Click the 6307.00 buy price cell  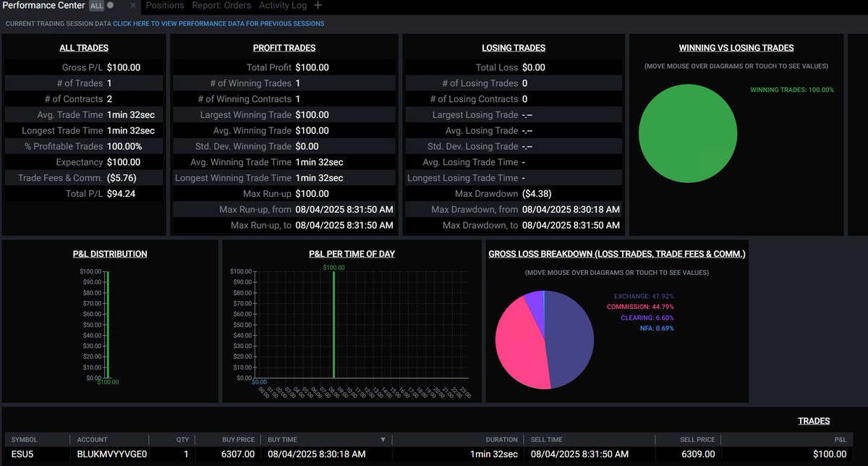[x=239, y=454]
